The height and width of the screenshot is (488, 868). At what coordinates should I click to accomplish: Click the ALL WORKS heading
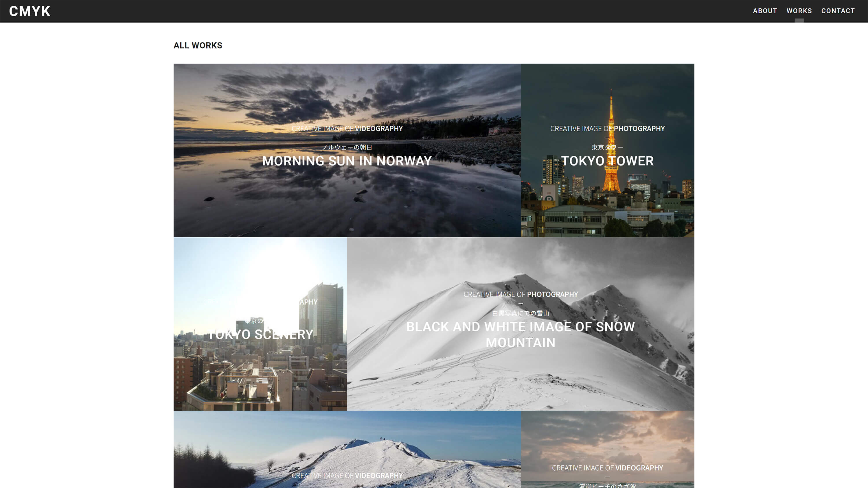coord(198,45)
